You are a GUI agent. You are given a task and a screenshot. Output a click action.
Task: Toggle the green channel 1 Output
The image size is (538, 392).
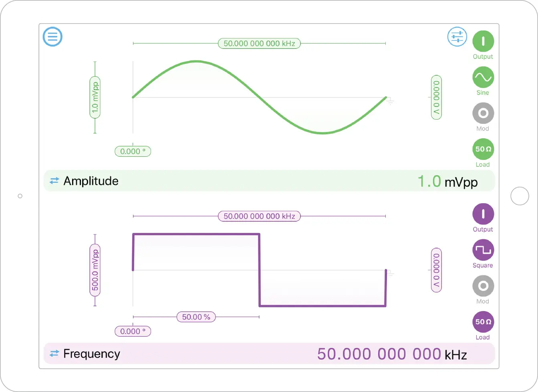tap(483, 41)
